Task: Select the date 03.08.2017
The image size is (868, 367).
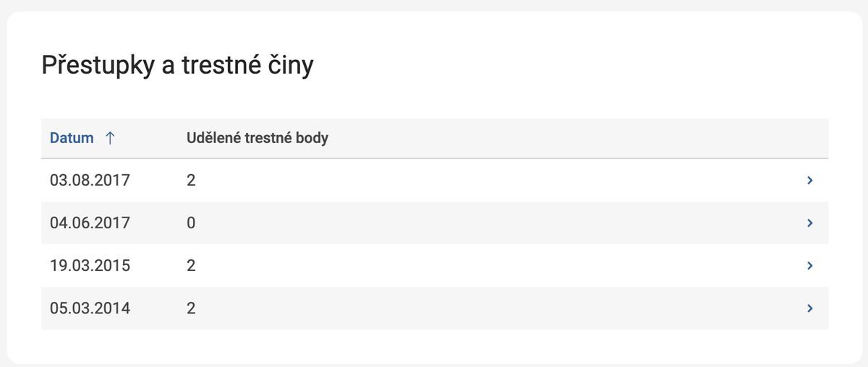Action: (90, 181)
